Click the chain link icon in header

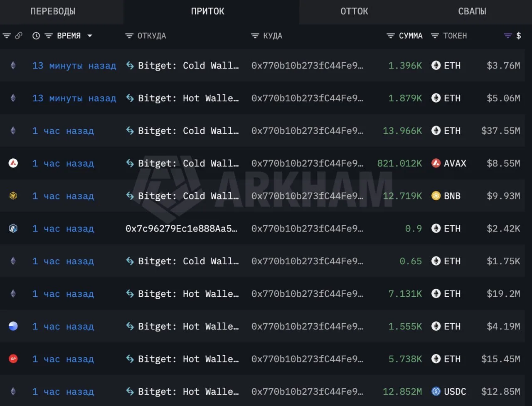point(19,36)
